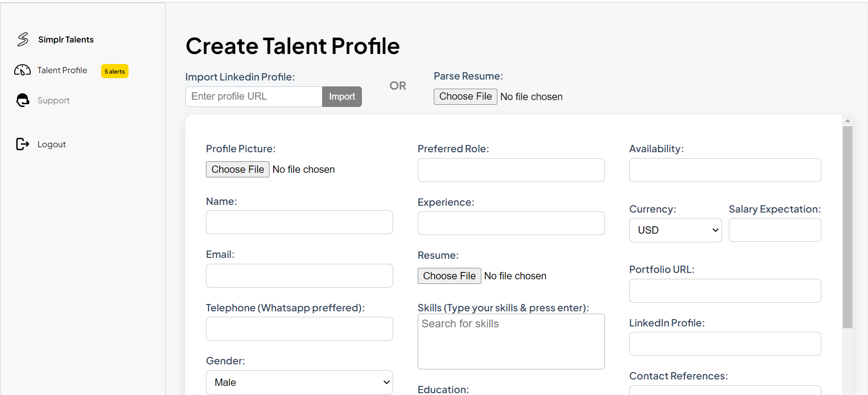This screenshot has height=395, width=868.
Task: Click the Import button
Action: pyautogui.click(x=342, y=96)
